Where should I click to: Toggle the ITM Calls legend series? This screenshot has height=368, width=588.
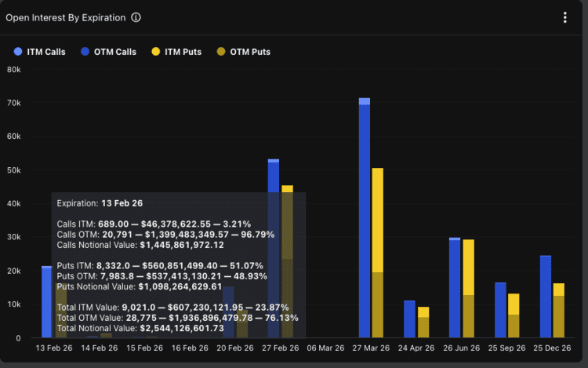pos(42,53)
